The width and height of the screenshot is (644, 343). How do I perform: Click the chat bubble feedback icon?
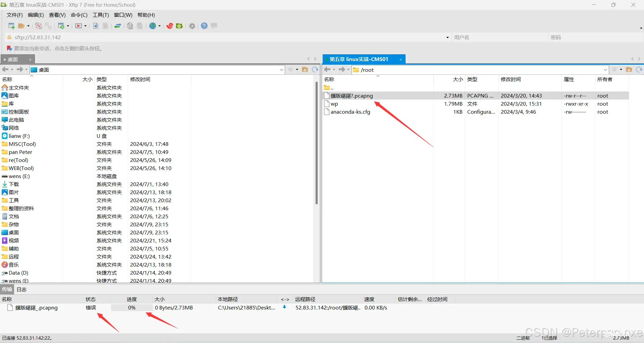pos(214,25)
